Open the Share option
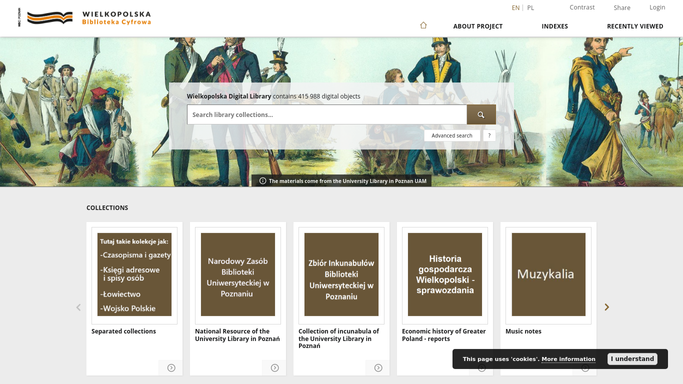Image resolution: width=683 pixels, height=384 pixels. [622, 7]
